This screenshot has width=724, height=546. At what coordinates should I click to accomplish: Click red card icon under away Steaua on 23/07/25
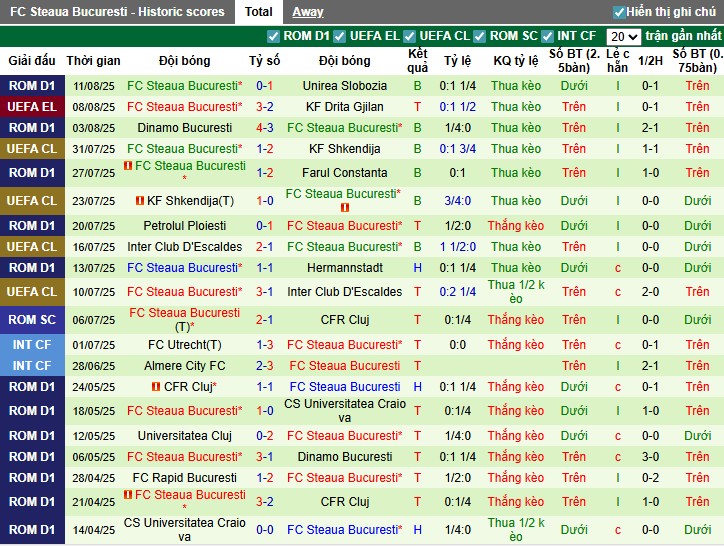pyautogui.click(x=344, y=208)
